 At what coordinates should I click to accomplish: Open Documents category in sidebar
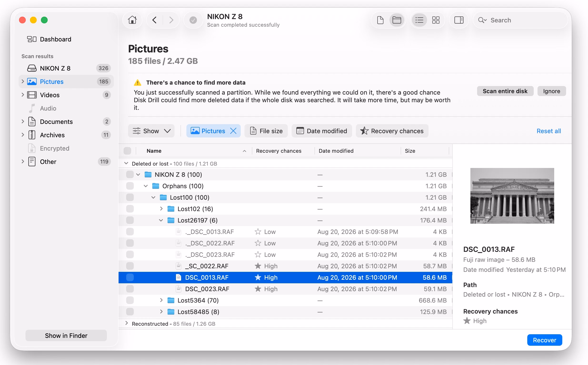pos(66,122)
